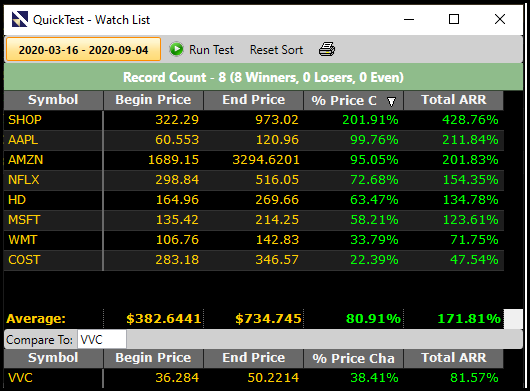Open the date range 2020-03-16 - 2020-09-04 selector
The height and width of the screenshot is (391, 530).
(x=83, y=49)
